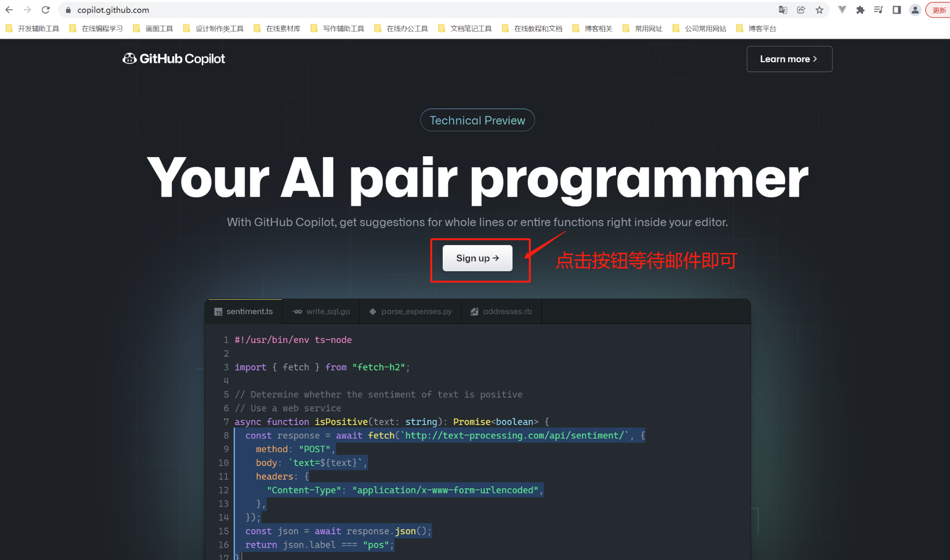
Task: Click the async function isPositive line
Action: click(392, 422)
